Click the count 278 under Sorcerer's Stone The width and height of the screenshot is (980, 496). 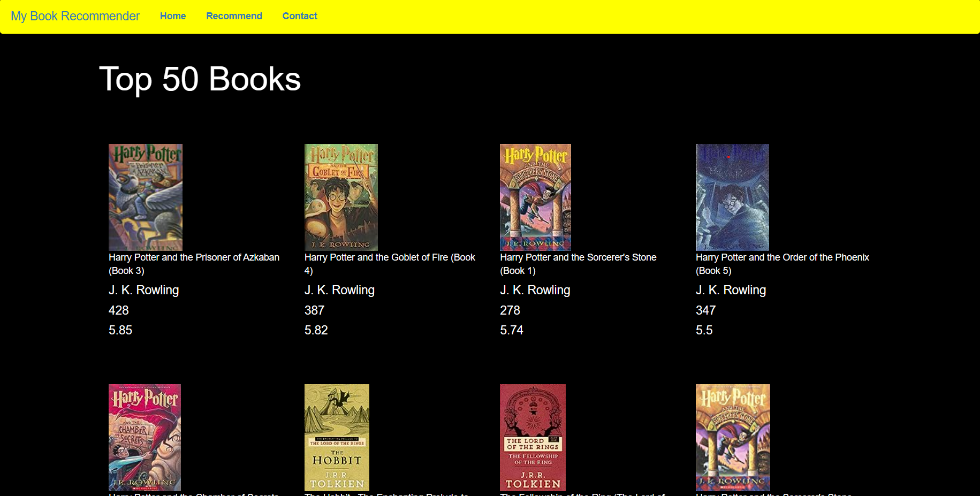tap(510, 310)
